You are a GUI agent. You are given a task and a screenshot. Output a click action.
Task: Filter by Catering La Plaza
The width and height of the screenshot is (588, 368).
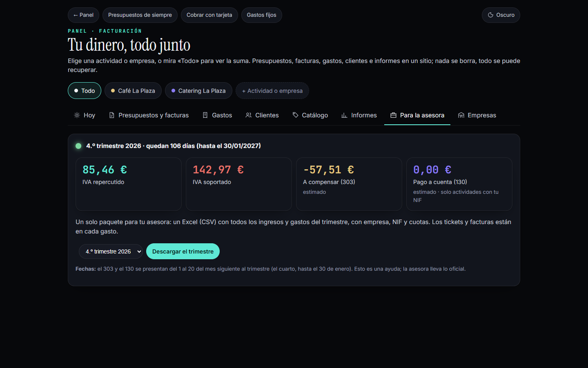[x=198, y=91]
